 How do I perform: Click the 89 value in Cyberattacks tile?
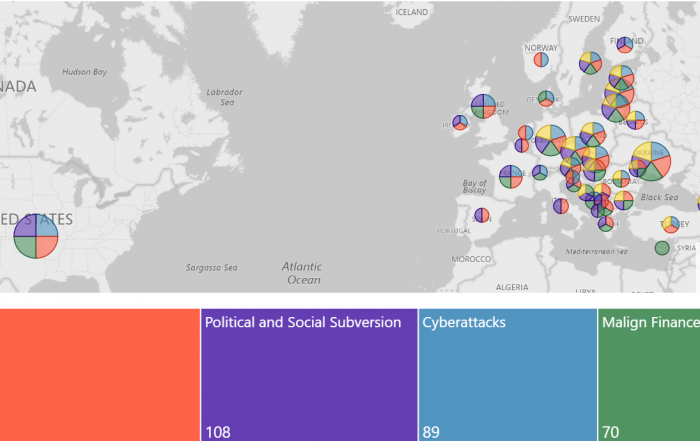coord(431,432)
